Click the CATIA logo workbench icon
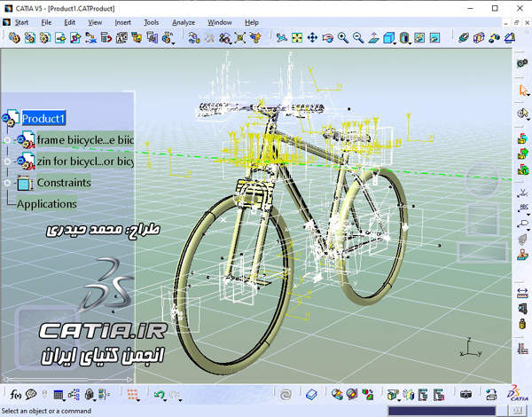Image resolution: width=532 pixels, height=417 pixels. point(518,394)
